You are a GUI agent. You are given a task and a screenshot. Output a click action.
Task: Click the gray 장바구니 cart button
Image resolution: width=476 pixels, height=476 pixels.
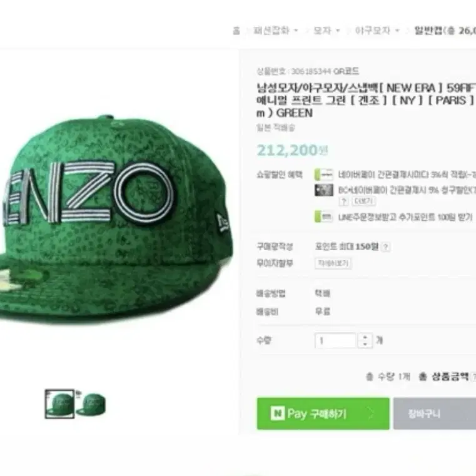click(435, 414)
